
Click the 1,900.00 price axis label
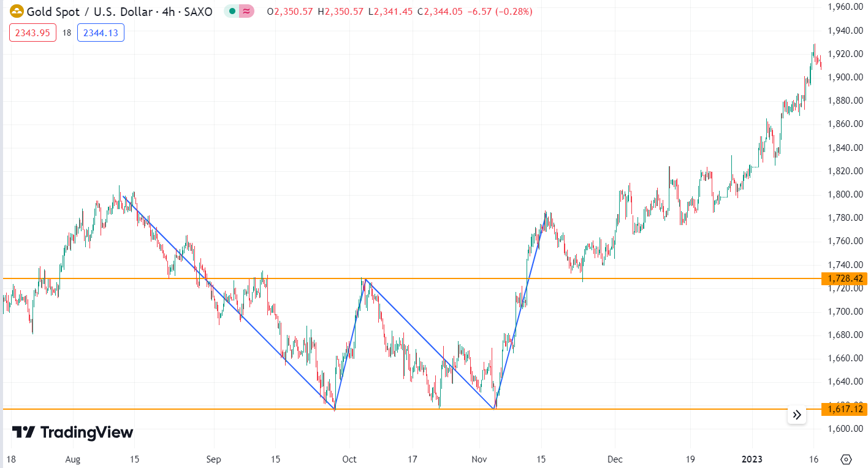(x=845, y=77)
